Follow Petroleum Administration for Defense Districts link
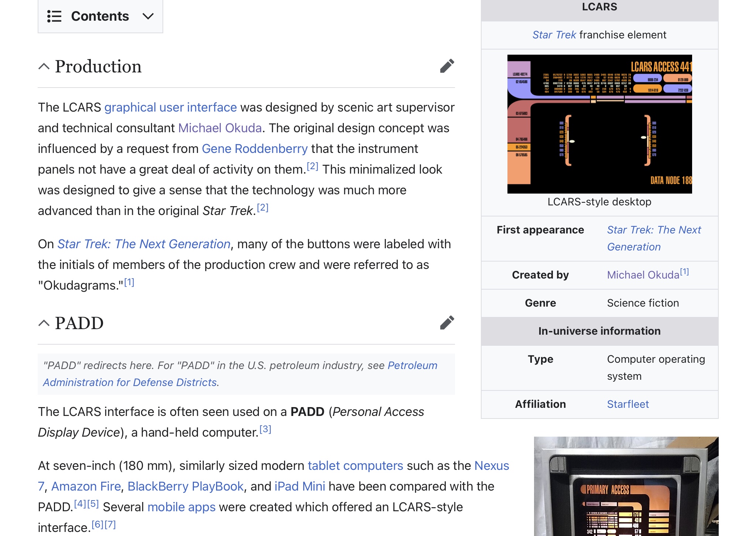The height and width of the screenshot is (536, 756). (x=240, y=374)
